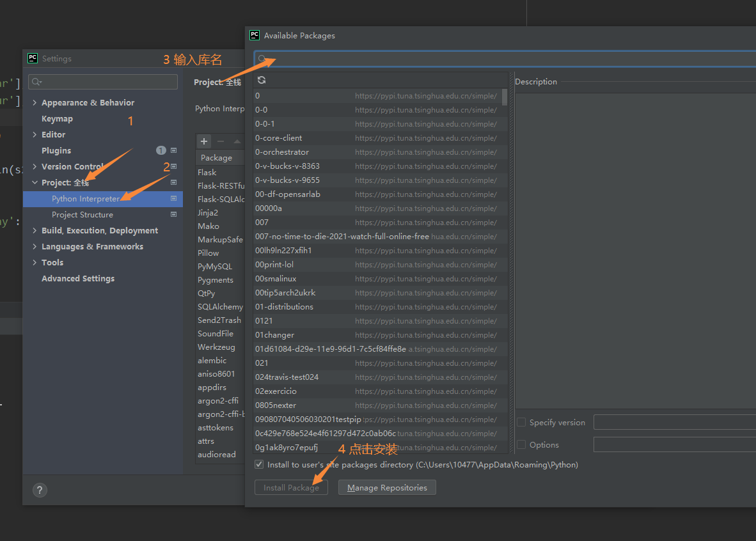Enable the Options checkbox
Viewport: 756px width, 541px height.
click(521, 444)
